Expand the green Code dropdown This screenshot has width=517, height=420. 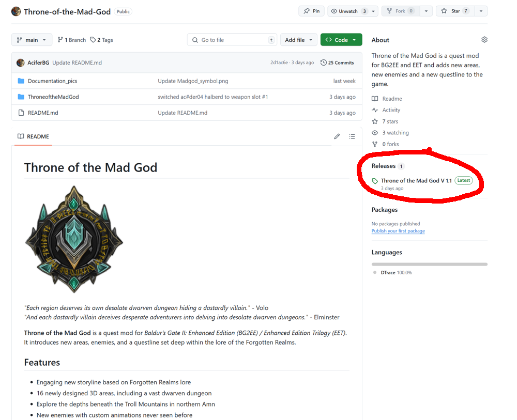(x=341, y=40)
